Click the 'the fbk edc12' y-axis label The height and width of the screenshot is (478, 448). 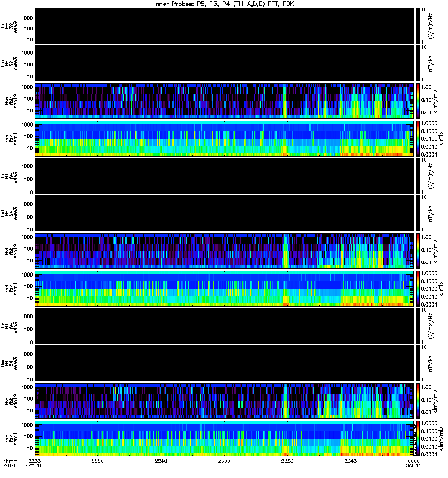(11, 401)
